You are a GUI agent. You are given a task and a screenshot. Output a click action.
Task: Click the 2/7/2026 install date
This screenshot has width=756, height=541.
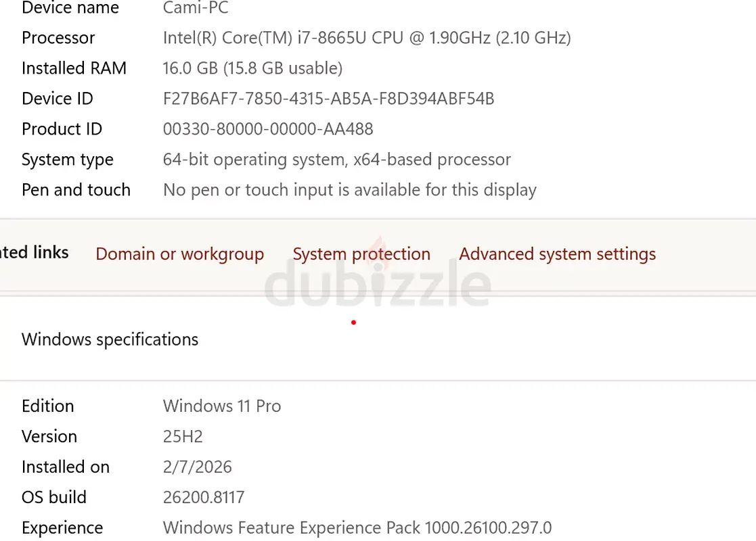coord(197,467)
